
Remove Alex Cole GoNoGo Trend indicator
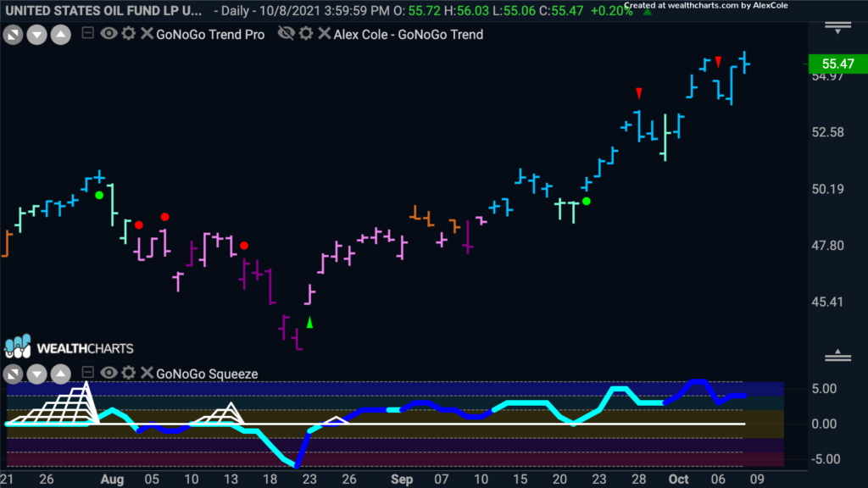325,34
